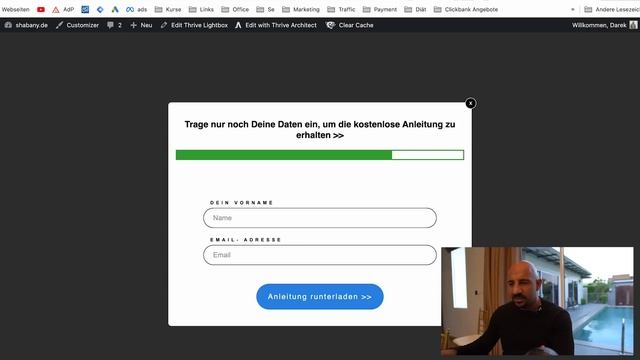Click the green progress bar
Screen dimensions: 640x360
tap(320, 155)
